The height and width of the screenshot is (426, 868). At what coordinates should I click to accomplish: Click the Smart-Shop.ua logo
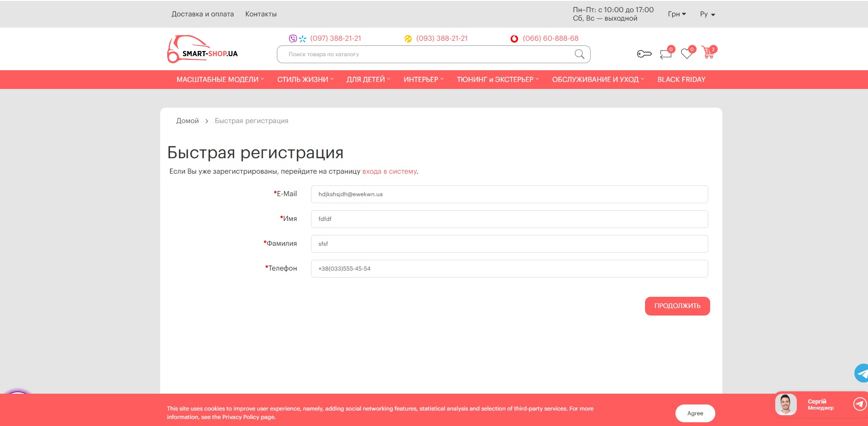(x=203, y=50)
